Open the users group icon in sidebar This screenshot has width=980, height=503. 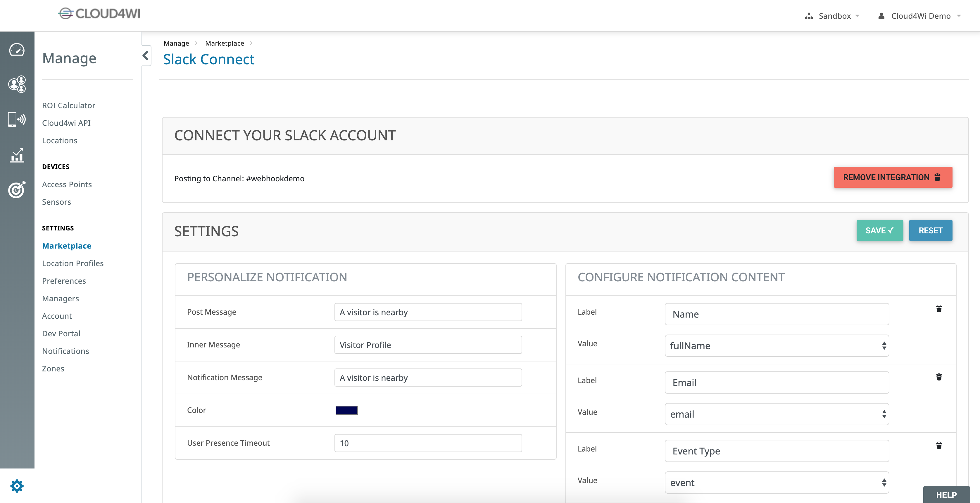point(17,84)
